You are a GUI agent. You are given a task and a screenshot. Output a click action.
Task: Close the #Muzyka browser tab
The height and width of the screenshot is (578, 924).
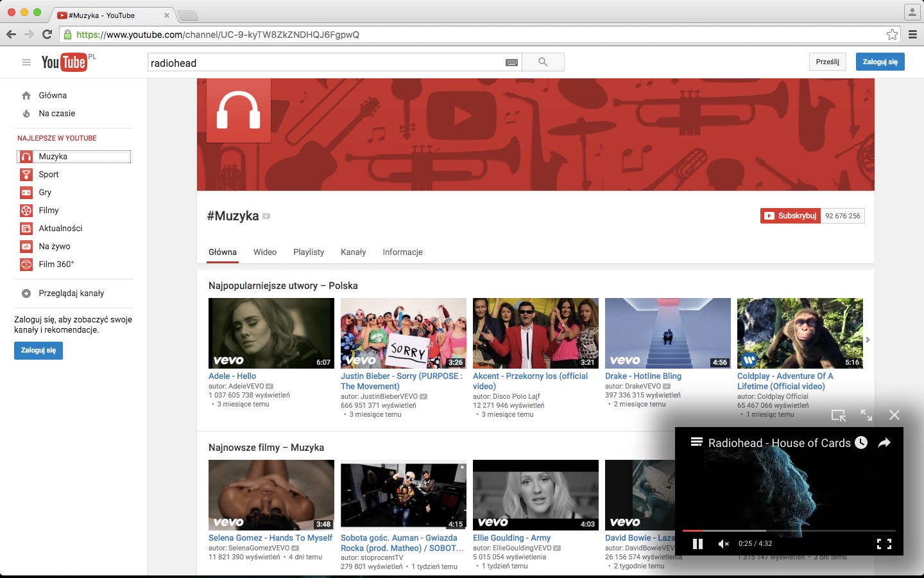pyautogui.click(x=167, y=15)
